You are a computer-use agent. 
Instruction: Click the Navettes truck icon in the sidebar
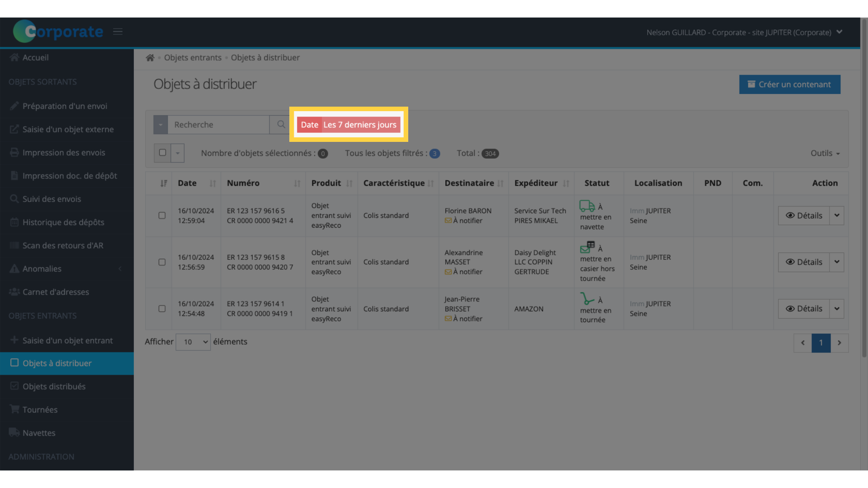14,432
